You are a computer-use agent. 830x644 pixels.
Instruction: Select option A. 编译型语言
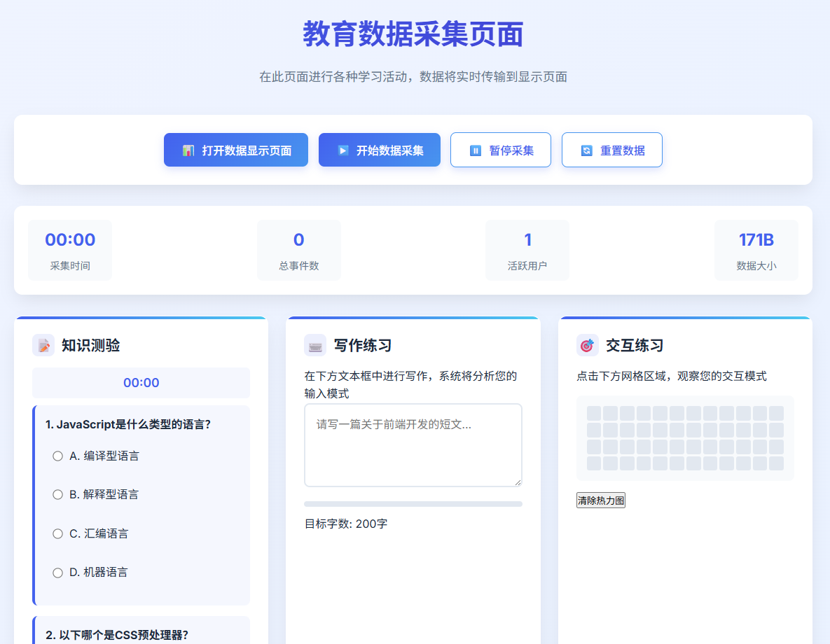click(x=57, y=456)
